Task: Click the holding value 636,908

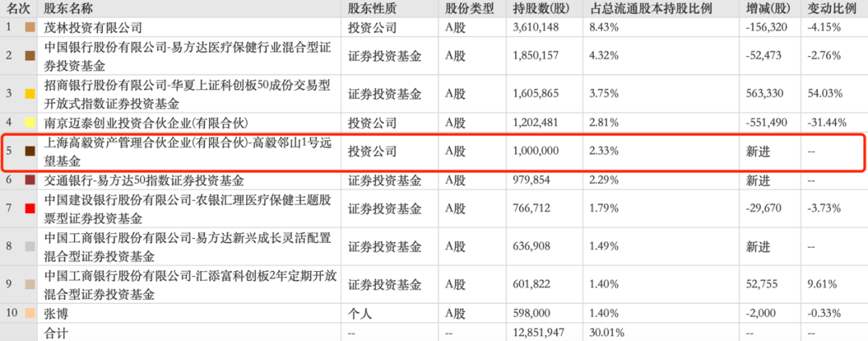Action: point(531,247)
